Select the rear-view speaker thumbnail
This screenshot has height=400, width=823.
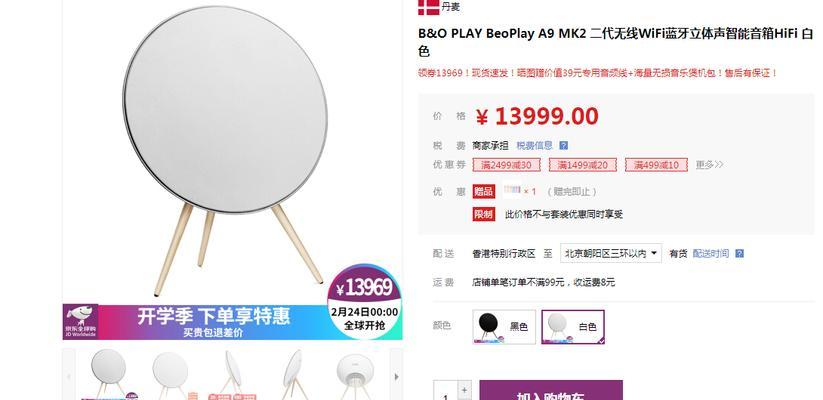click(355, 374)
